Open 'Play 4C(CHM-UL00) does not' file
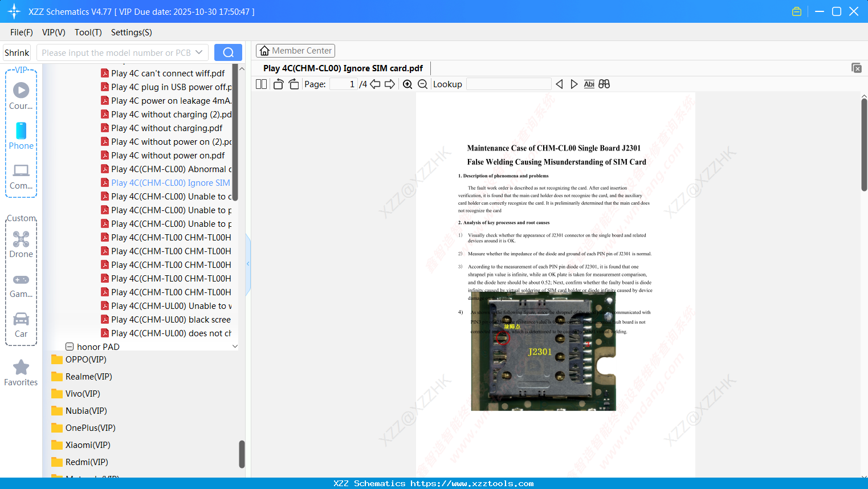Screen dimensions: 868x489 [166, 333]
